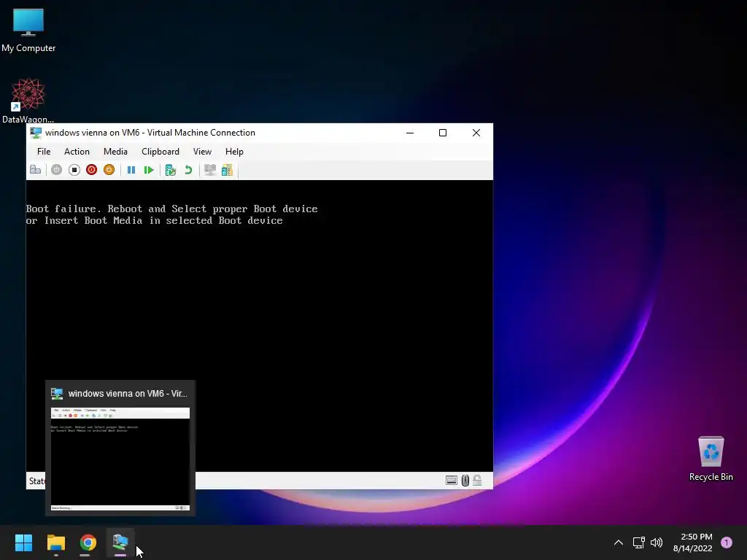The height and width of the screenshot is (560, 747).
Task: Close the Virtual Machine Connection window
Action: pos(476,133)
